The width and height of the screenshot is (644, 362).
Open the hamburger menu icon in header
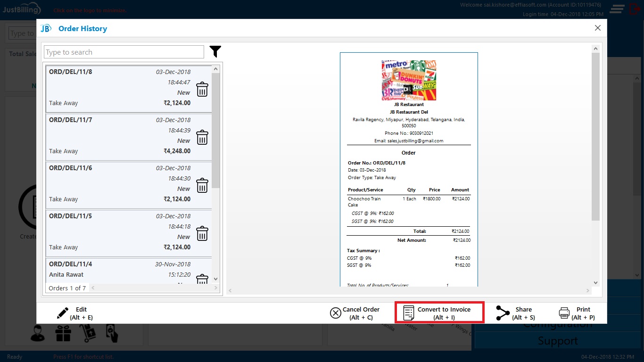[617, 9]
